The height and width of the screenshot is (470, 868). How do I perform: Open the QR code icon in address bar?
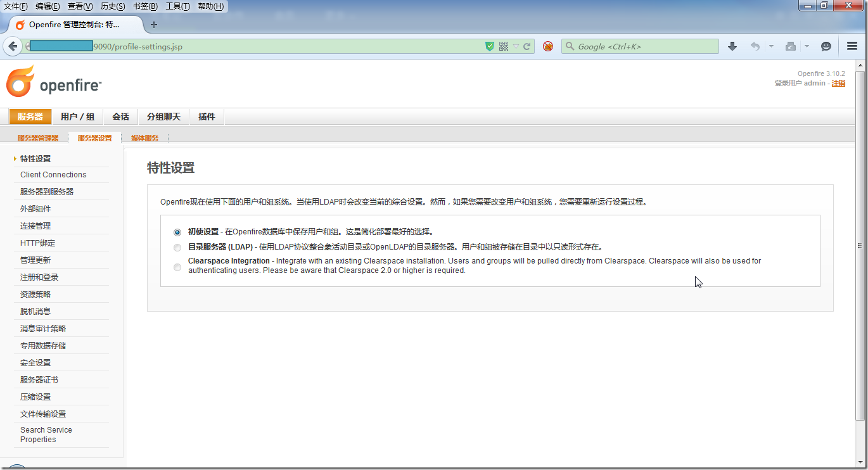504,46
